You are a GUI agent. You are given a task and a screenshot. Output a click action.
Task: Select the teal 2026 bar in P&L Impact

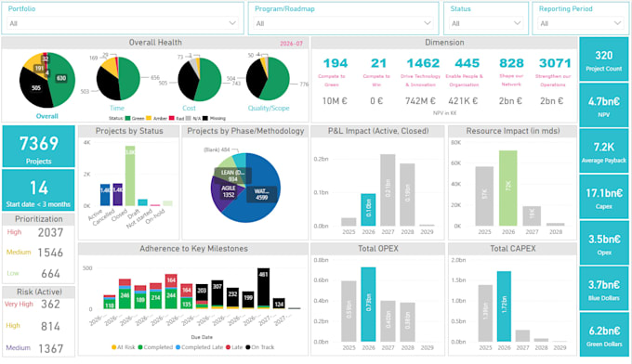368,210
